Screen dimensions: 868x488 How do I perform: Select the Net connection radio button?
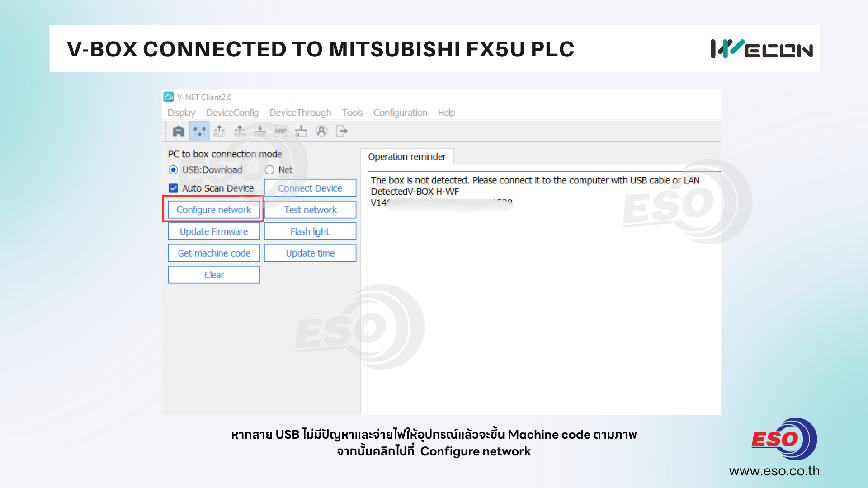[269, 170]
